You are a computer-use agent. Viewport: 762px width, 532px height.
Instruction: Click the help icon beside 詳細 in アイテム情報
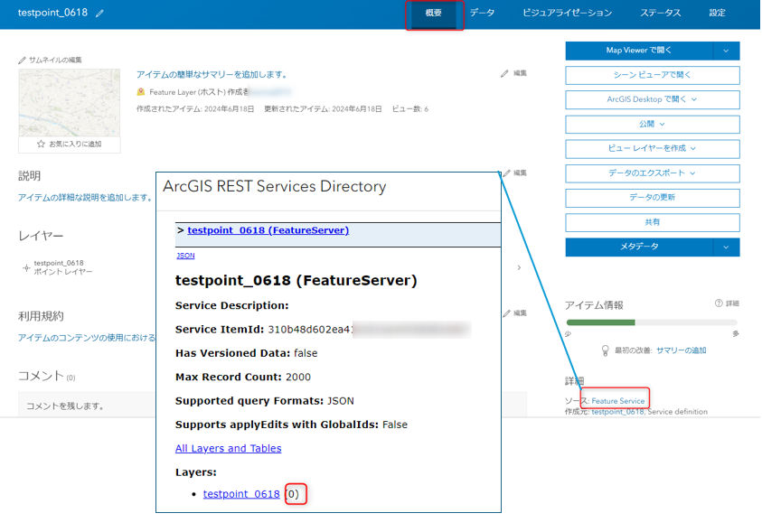pyautogui.click(x=719, y=303)
